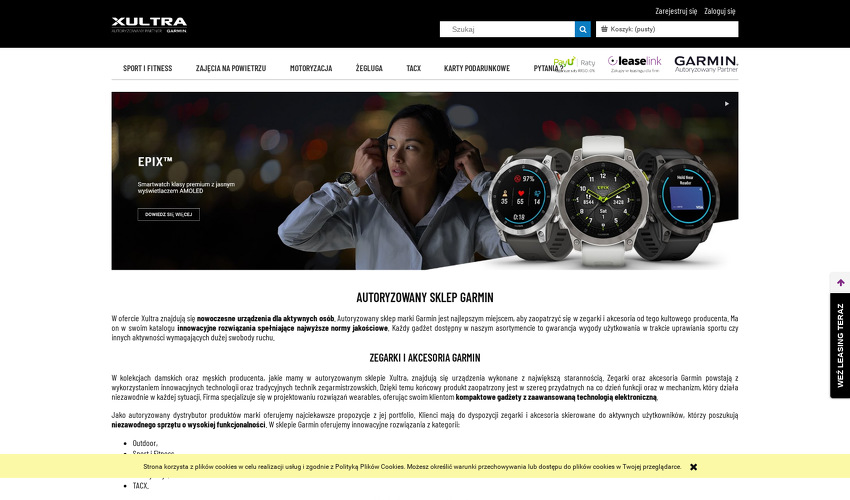850x500 pixels.
Task: Click Smartwatch klasy premium banner text
Action: click(x=186, y=188)
